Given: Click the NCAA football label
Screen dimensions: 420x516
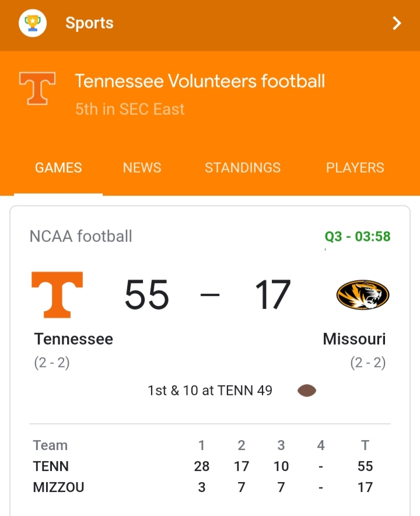Looking at the screenshot, I should tap(81, 236).
